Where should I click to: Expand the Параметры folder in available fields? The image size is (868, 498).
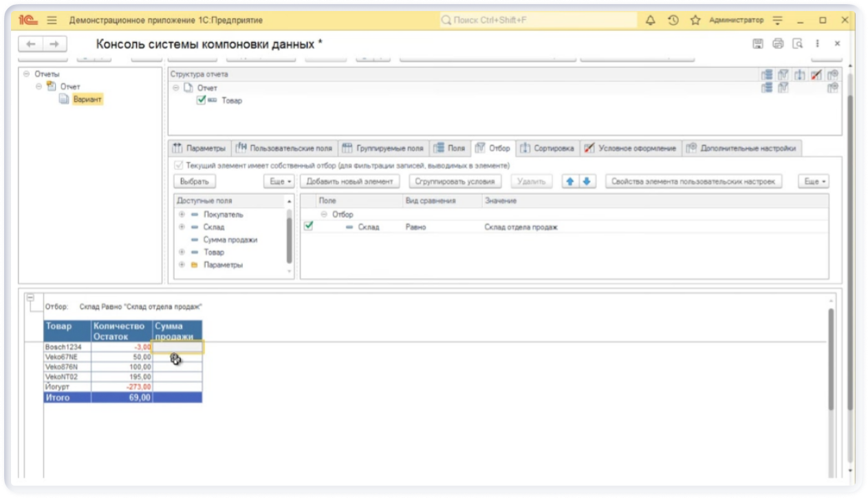point(182,265)
